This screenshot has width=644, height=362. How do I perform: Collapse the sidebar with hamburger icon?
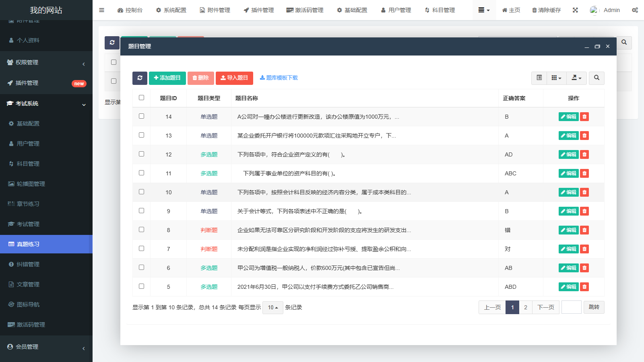pos(102,10)
